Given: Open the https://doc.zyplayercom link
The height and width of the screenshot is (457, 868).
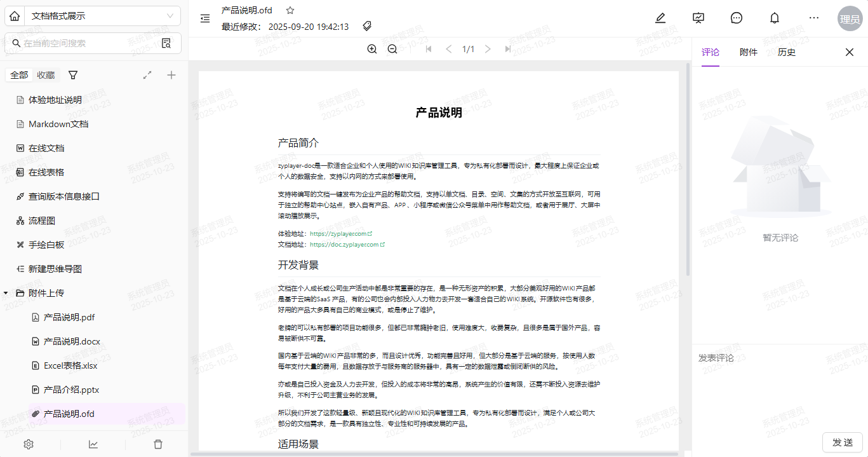Looking at the screenshot, I should 347,244.
